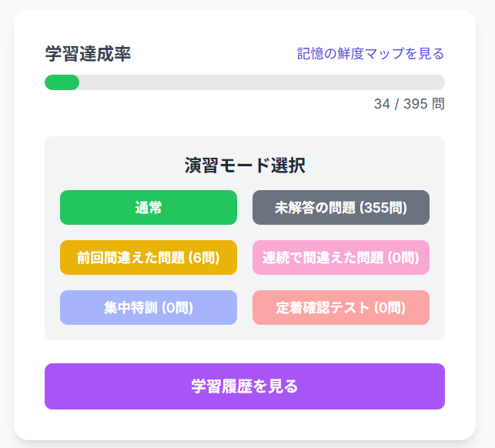The height and width of the screenshot is (448, 495).
Task: Open the 記憶の鮮度マップを見る link
Action: click(x=370, y=54)
